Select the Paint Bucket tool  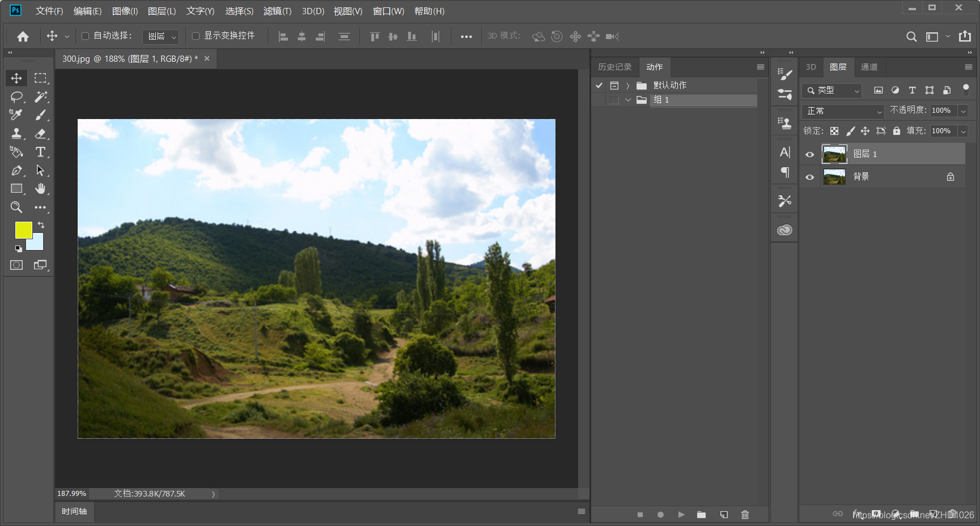click(x=16, y=152)
